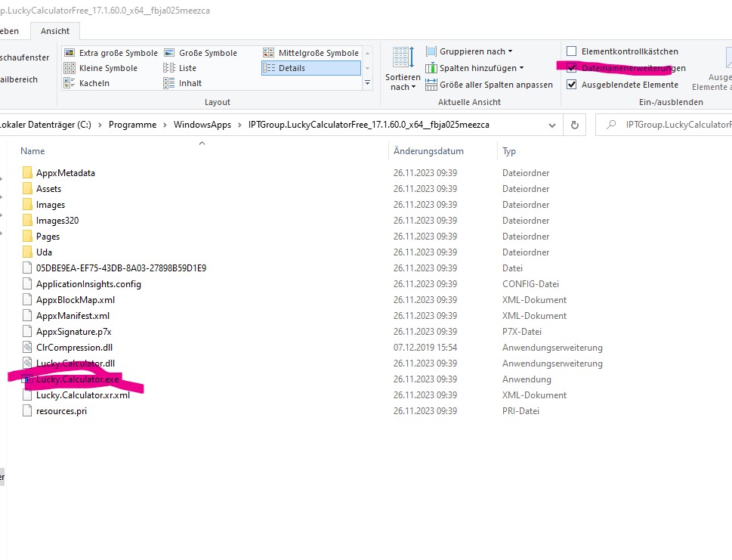Viewport: 732px width, 560px height.
Task: Select the AppxMetadata folder icon
Action: pyautogui.click(x=27, y=173)
